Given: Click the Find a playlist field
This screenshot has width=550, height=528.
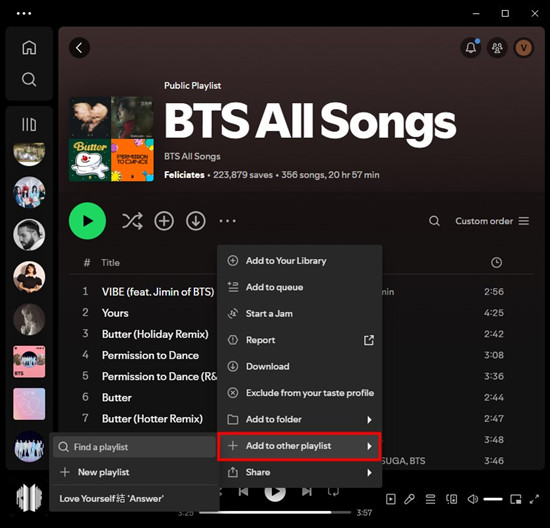Looking at the screenshot, I should click(134, 447).
